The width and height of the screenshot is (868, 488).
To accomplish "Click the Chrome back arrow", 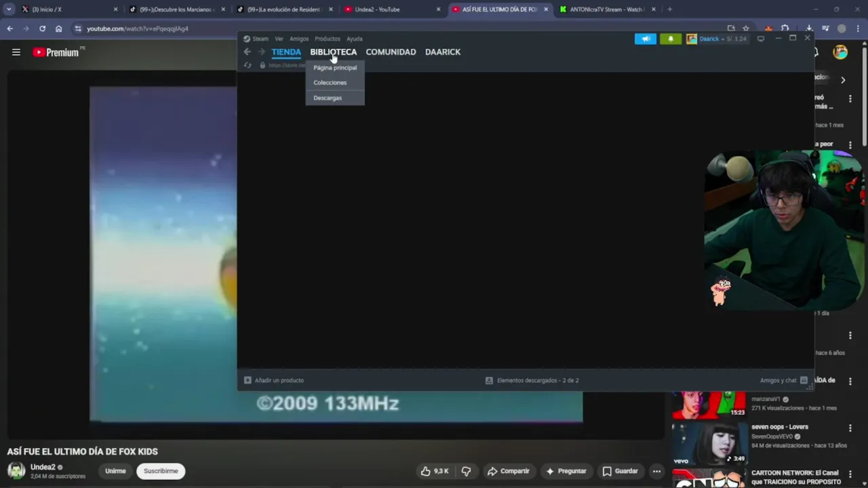I will [9, 28].
